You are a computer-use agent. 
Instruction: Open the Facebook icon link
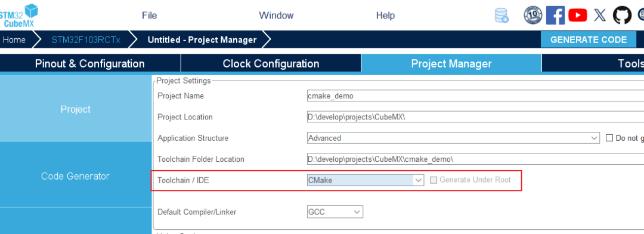[x=555, y=15]
